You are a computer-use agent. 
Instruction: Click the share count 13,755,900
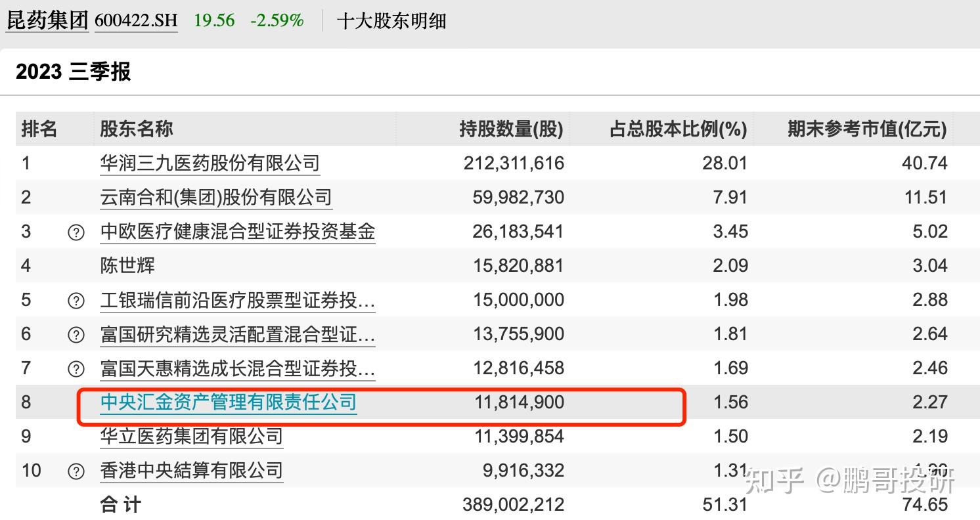pyautogui.click(x=518, y=334)
